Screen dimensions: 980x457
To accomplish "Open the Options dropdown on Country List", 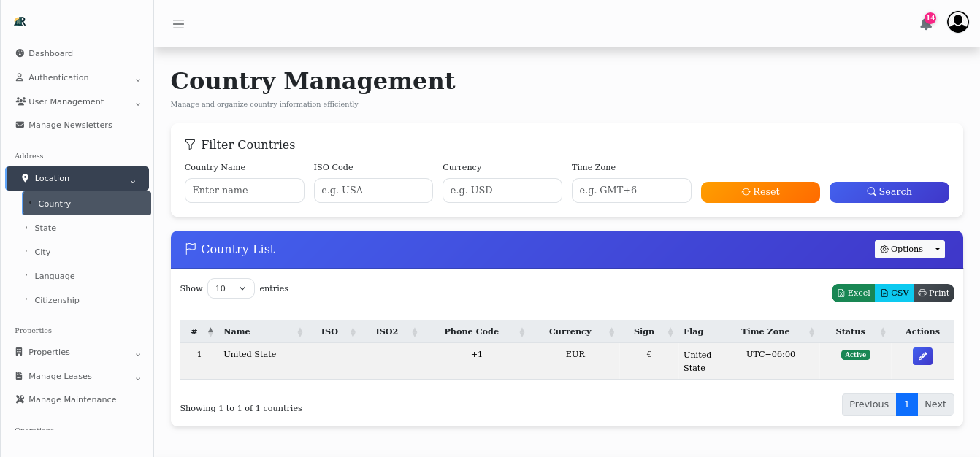I will pyautogui.click(x=909, y=249).
